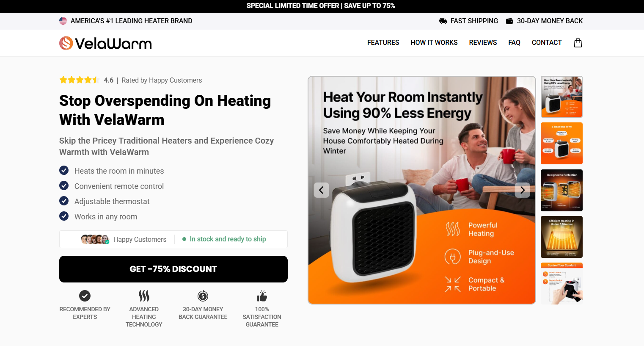Click the fast shipping truck icon
The height and width of the screenshot is (346, 644).
443,21
